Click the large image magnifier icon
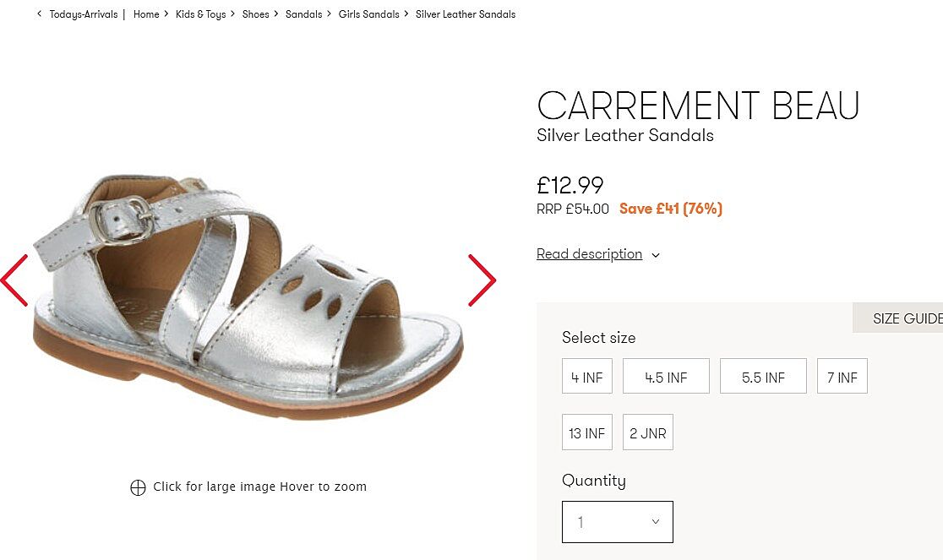Screen dimensions: 943x560 click(138, 487)
